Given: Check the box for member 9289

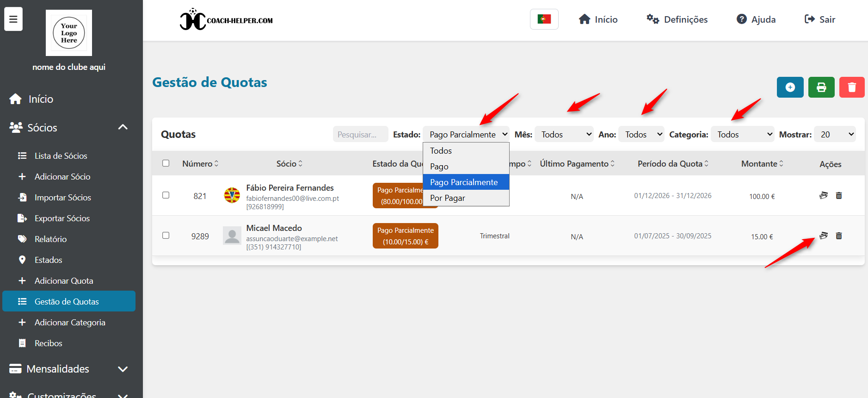Looking at the screenshot, I should coord(166,236).
